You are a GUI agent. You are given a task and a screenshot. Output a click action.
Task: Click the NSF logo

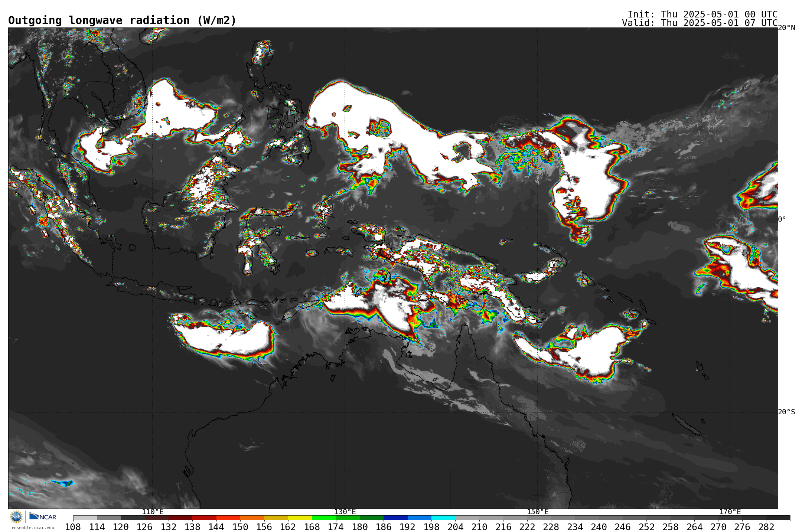coord(16,517)
